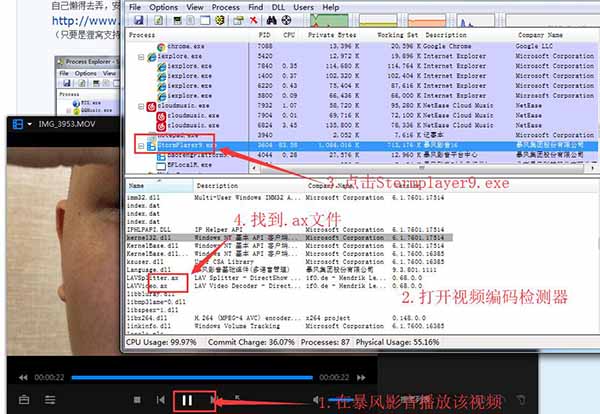Click the yellow commit history mini graph
This screenshot has width=600, height=414.
click(x=378, y=21)
